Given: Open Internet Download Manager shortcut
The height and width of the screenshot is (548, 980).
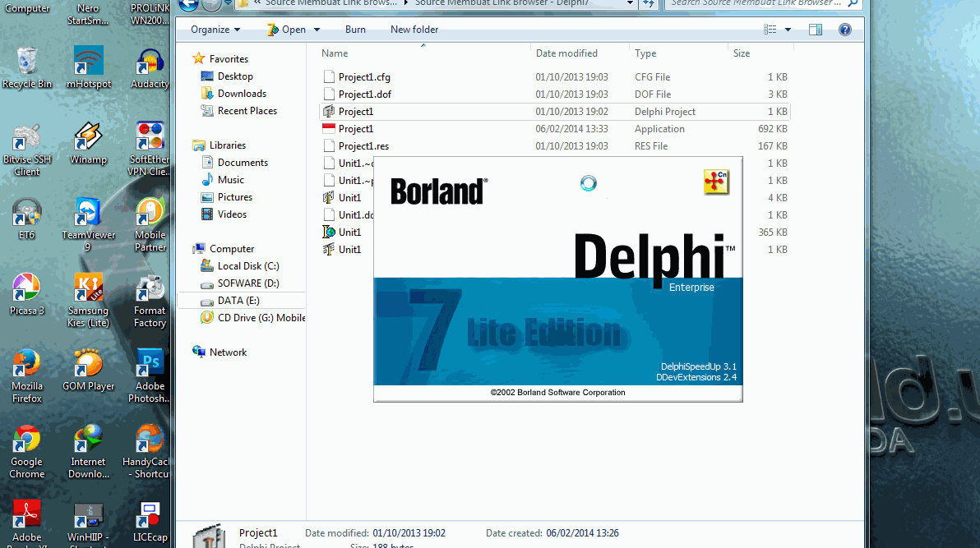Looking at the screenshot, I should pos(88,451).
